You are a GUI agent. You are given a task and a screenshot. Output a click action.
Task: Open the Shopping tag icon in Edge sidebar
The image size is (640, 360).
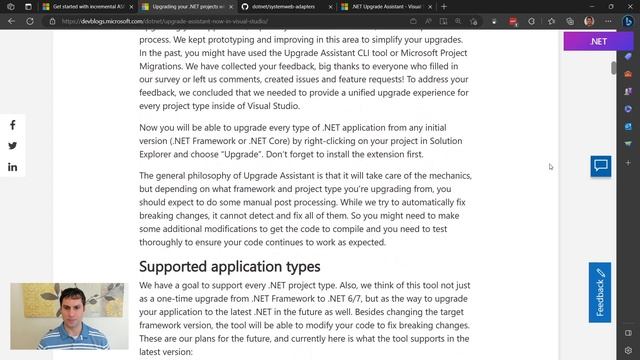[x=628, y=56]
